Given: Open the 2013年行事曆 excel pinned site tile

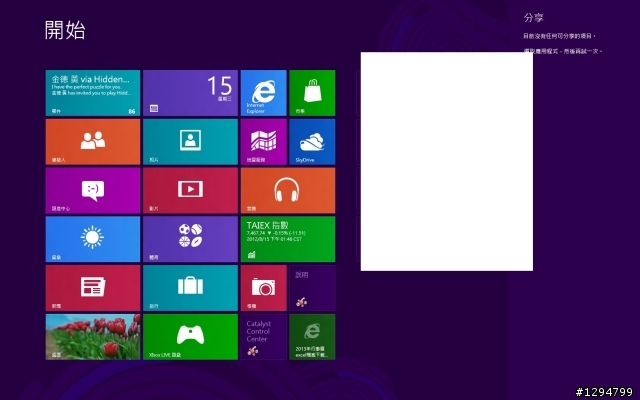Looking at the screenshot, I should [312, 337].
